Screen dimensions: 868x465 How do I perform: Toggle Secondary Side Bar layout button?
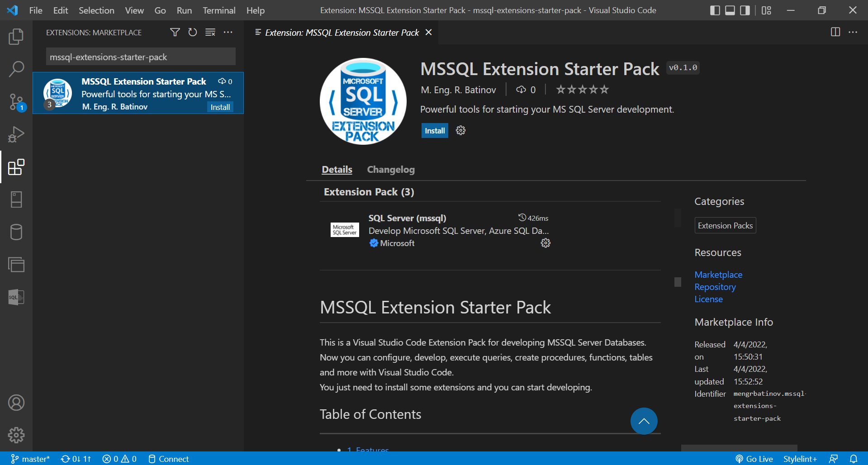click(x=745, y=10)
